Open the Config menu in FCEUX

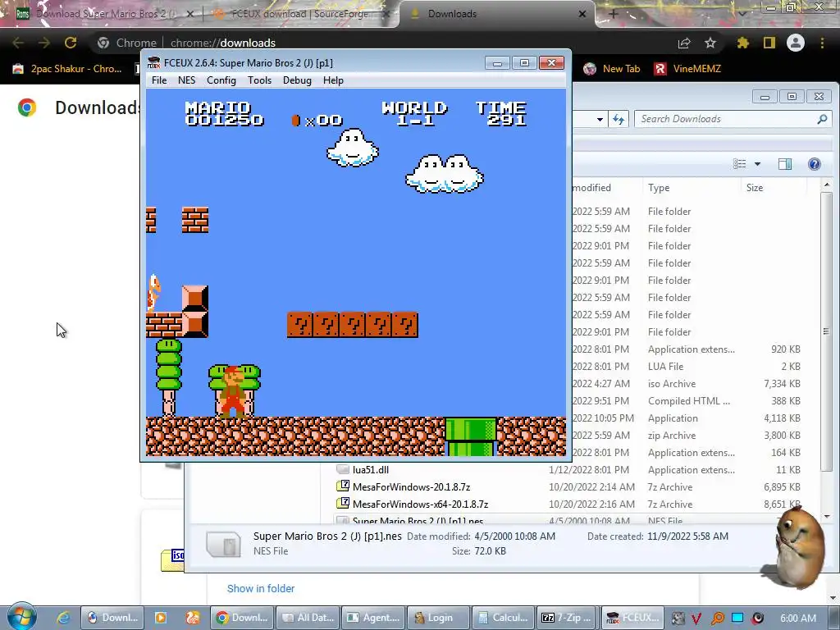click(x=221, y=80)
